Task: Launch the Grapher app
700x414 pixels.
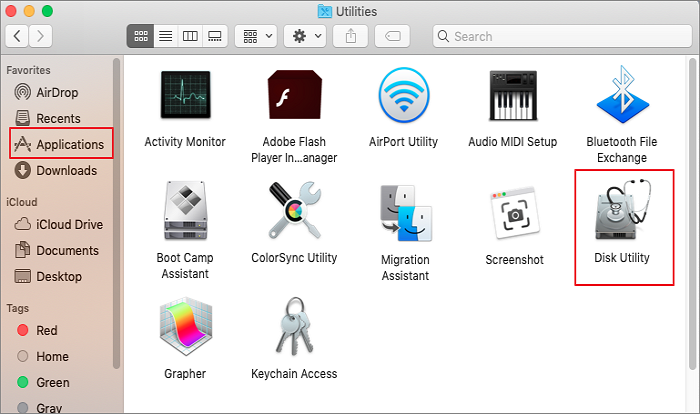Action: [x=185, y=330]
